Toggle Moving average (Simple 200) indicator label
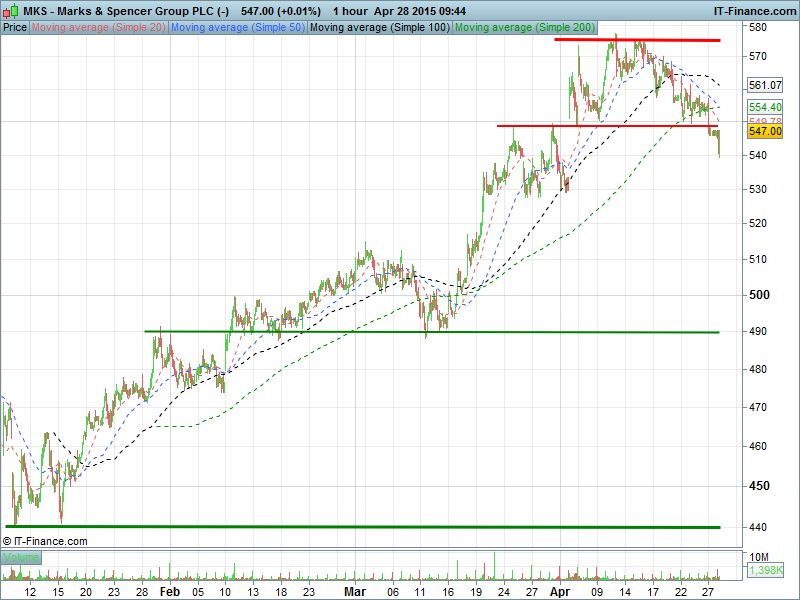 point(525,28)
